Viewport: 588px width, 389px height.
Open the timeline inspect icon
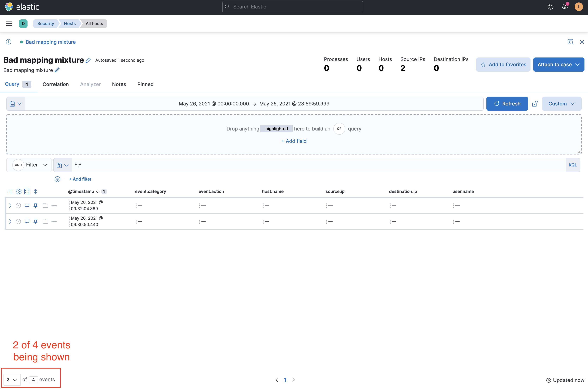click(570, 42)
